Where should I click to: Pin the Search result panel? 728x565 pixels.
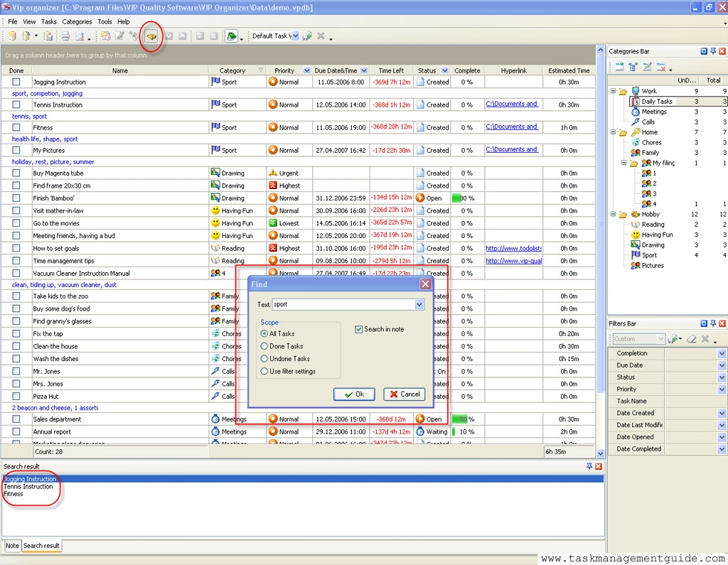[x=589, y=466]
